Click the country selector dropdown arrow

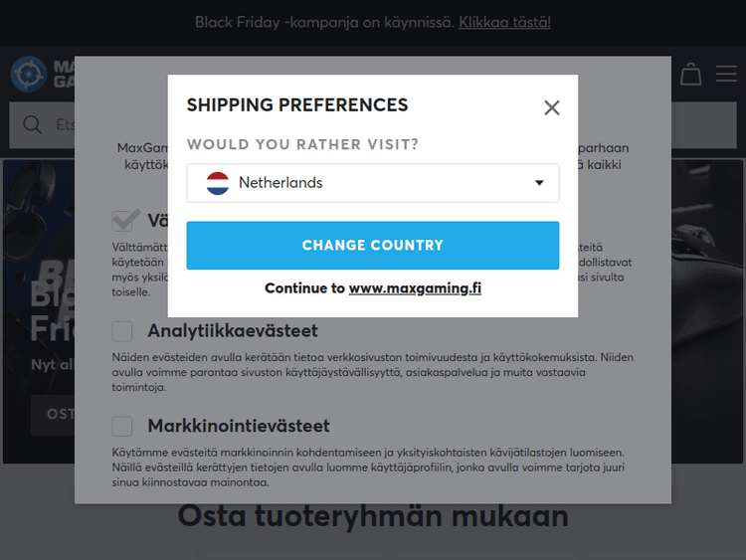point(539,183)
